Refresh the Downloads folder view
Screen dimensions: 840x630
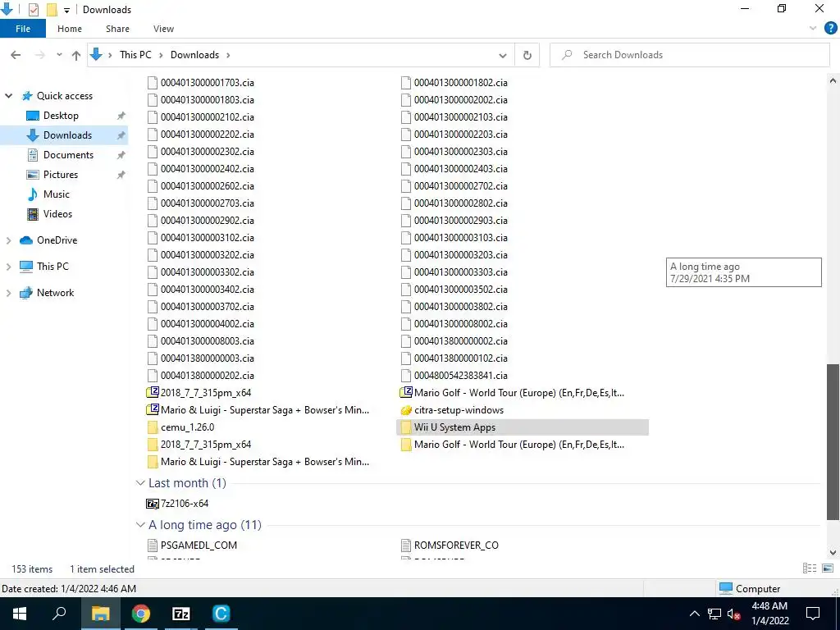527,55
